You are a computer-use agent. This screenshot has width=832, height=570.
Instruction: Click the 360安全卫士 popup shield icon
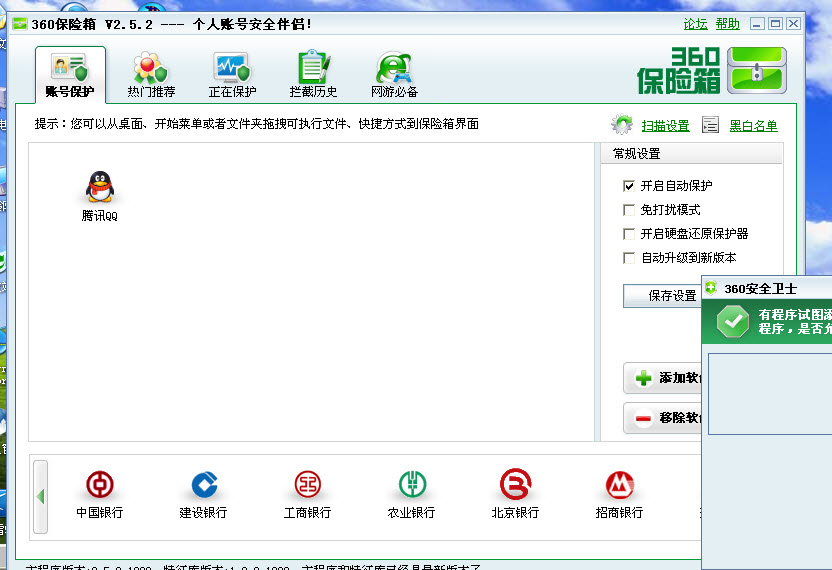point(711,288)
